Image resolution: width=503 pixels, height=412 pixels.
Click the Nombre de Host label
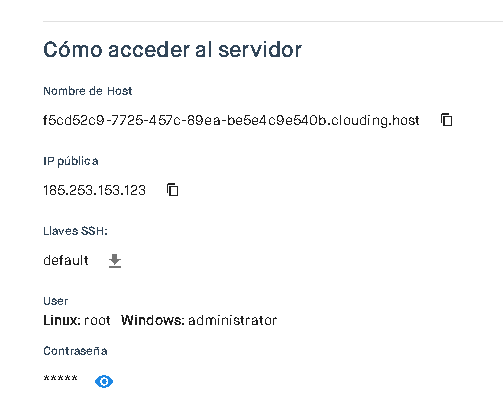pyautogui.click(x=88, y=91)
